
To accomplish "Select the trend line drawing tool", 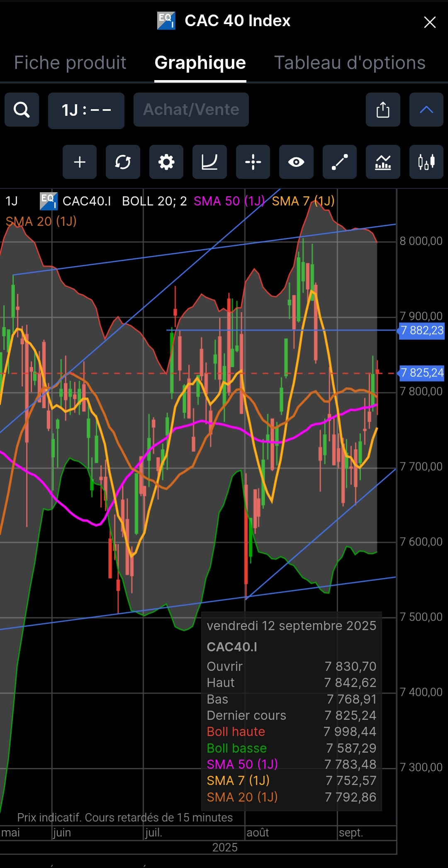I will point(340,162).
